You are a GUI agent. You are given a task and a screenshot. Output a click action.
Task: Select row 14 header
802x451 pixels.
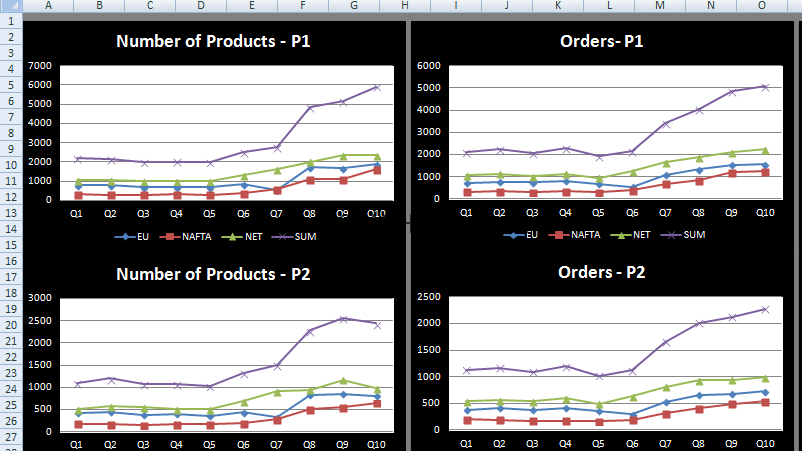click(x=11, y=228)
